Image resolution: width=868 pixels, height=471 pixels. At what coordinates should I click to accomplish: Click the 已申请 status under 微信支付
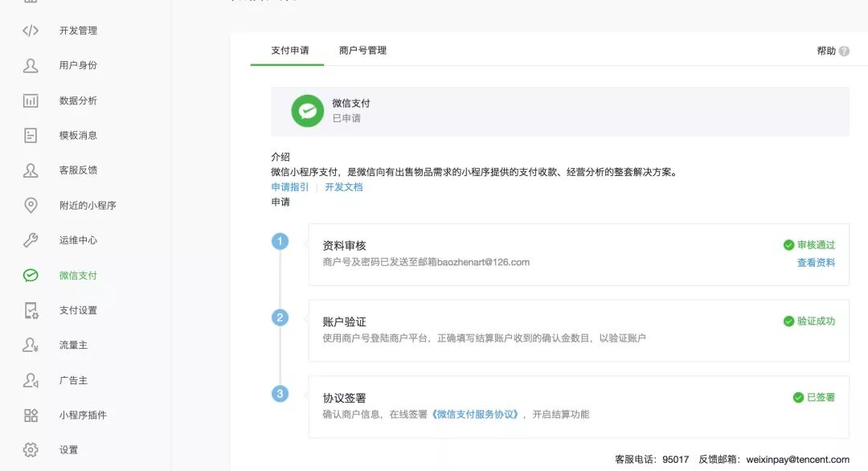(346, 118)
